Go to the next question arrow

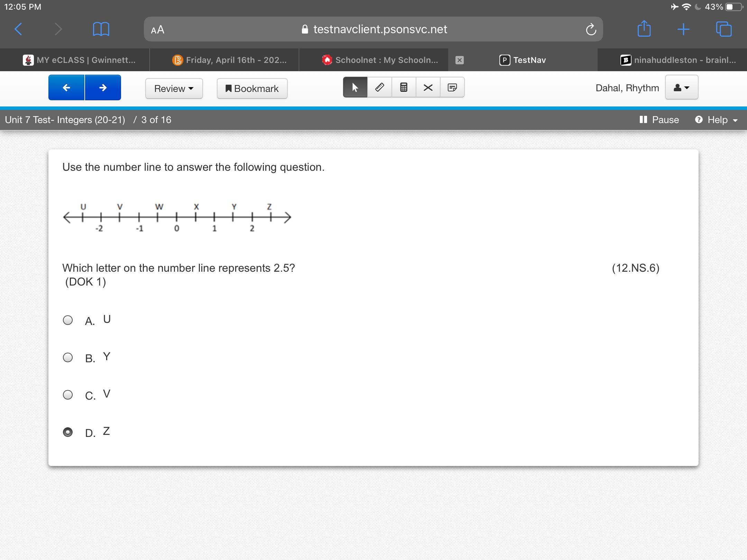point(103,88)
